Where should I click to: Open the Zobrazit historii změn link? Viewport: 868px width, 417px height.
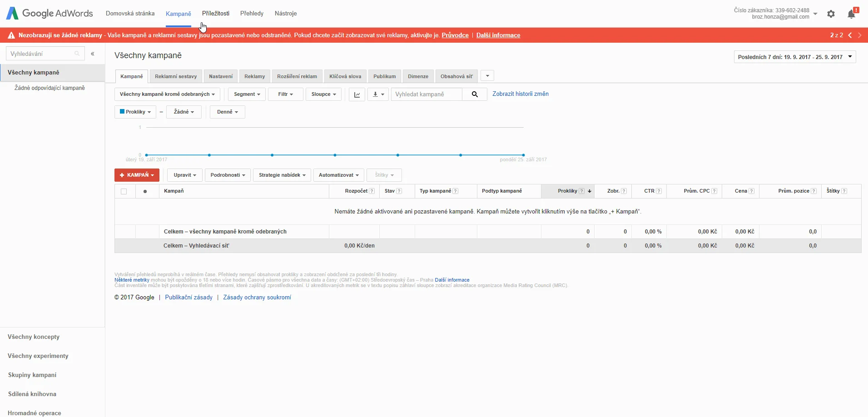[x=521, y=94]
